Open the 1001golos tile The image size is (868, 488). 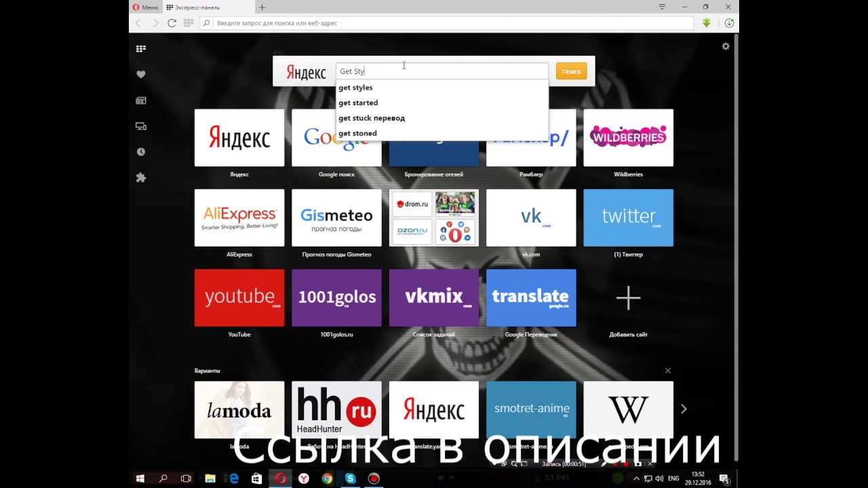coord(336,298)
